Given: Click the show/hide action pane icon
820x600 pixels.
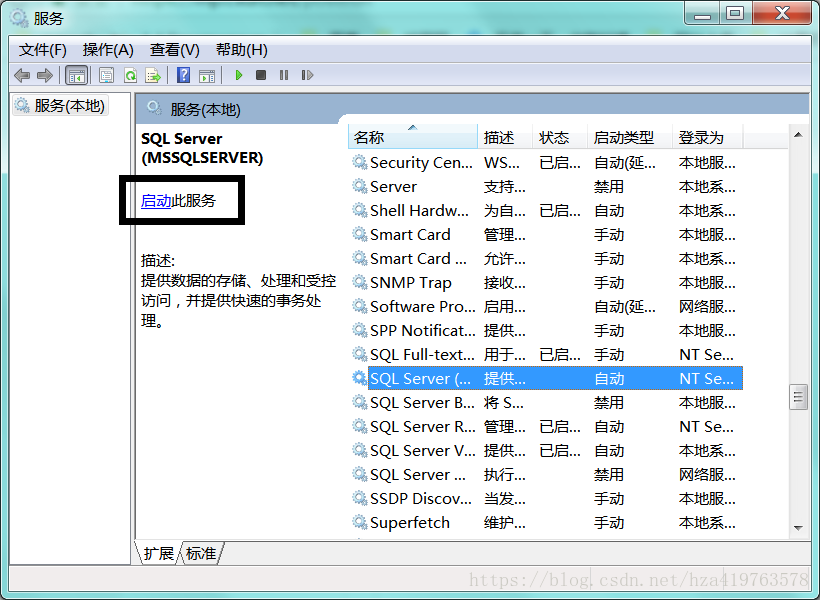Looking at the screenshot, I should (207, 75).
